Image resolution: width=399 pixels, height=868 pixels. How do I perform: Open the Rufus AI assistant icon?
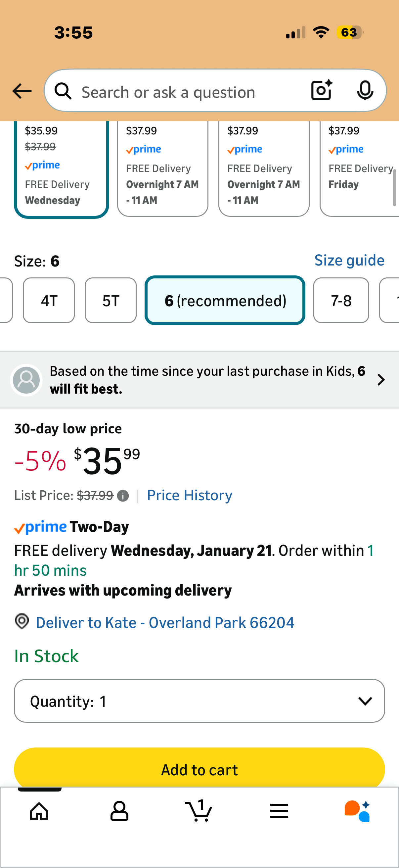coord(358,811)
